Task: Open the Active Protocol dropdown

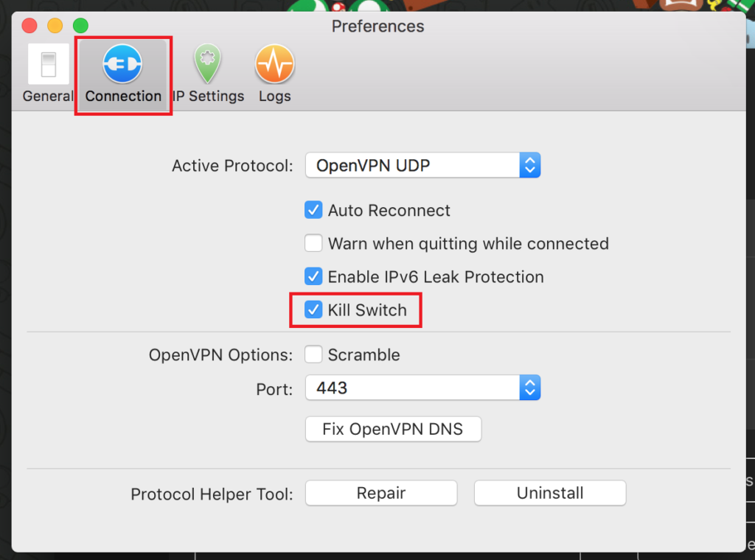Action: pyautogui.click(x=422, y=166)
